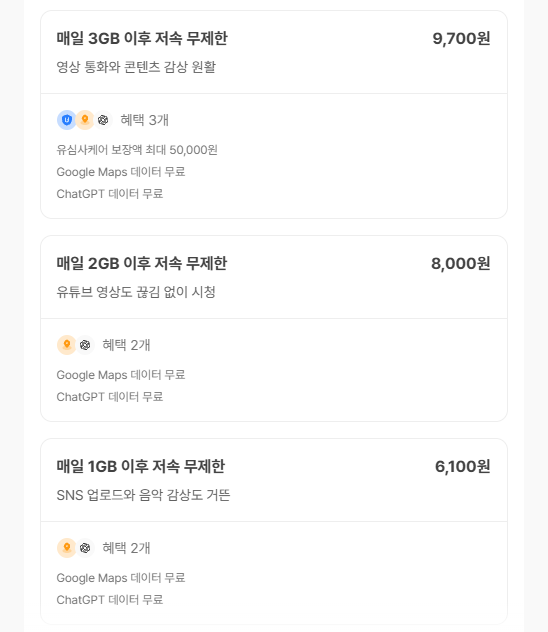This screenshot has height=632, width=548.
Task: Open 혜택 2개 label in the 2GB plan
Action: point(126,345)
